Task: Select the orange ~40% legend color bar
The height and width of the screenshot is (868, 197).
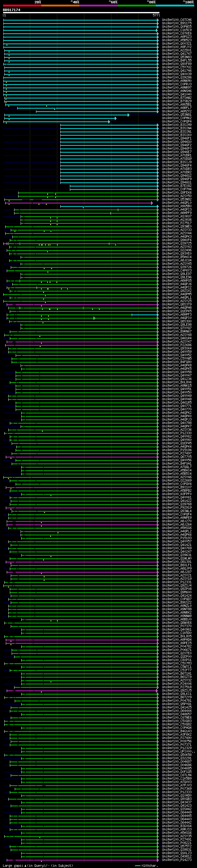Action: (x=60, y=6)
